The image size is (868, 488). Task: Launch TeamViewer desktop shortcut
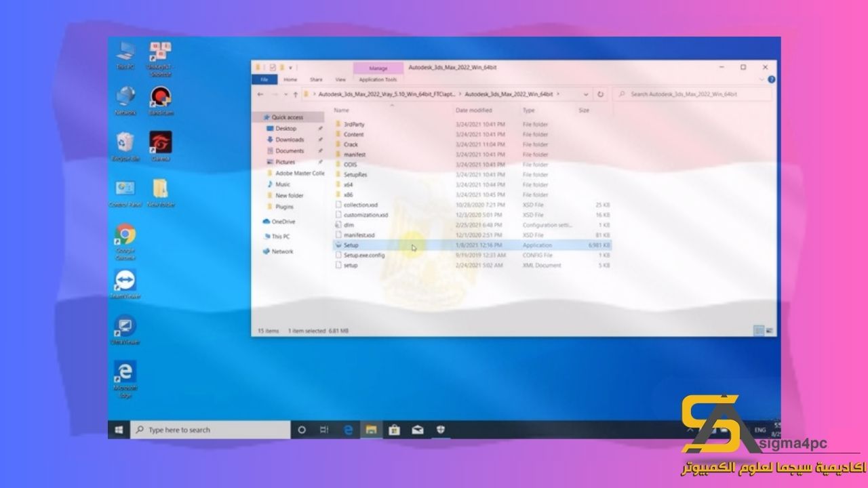(125, 285)
